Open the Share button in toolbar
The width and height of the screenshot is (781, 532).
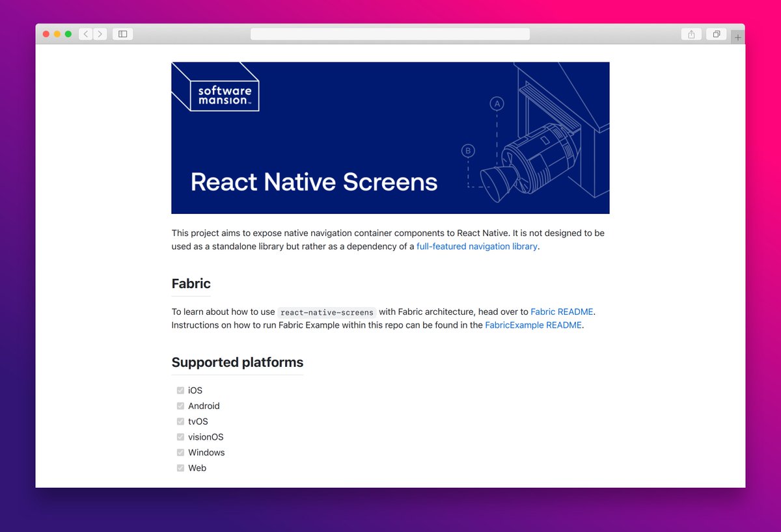[x=691, y=34]
